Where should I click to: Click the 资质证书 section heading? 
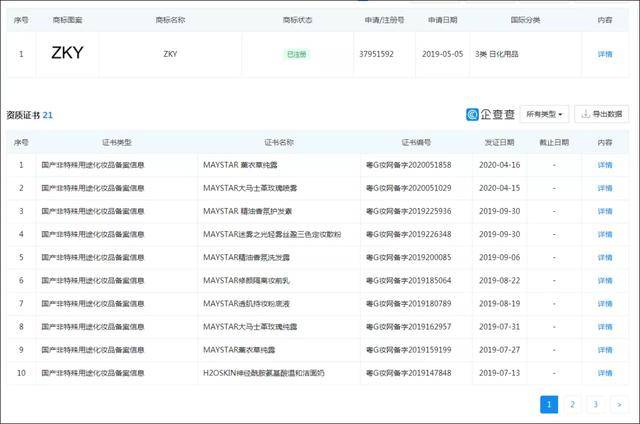pos(24,115)
